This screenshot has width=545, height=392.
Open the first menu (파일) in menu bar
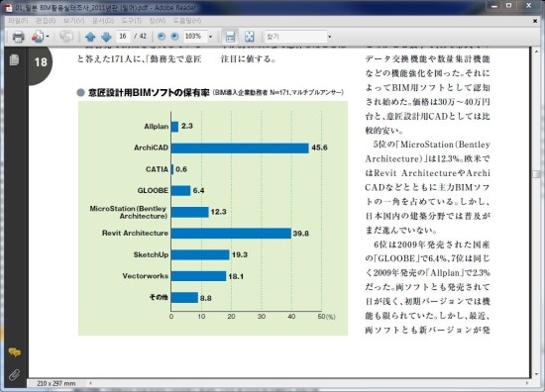click(x=18, y=21)
